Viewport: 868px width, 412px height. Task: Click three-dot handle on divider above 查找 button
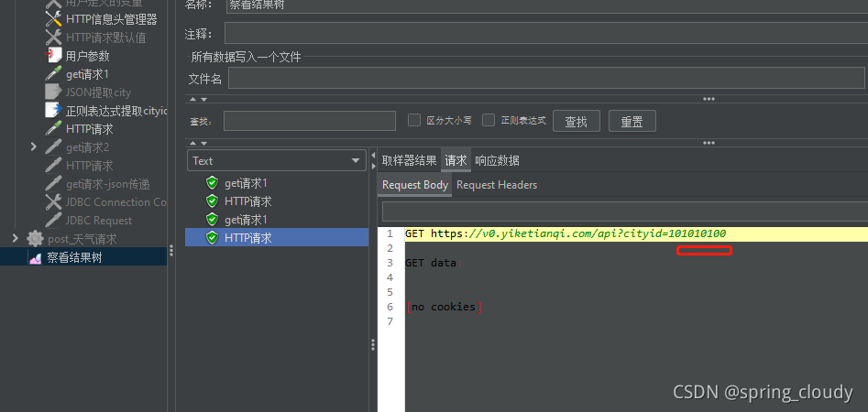click(x=709, y=100)
